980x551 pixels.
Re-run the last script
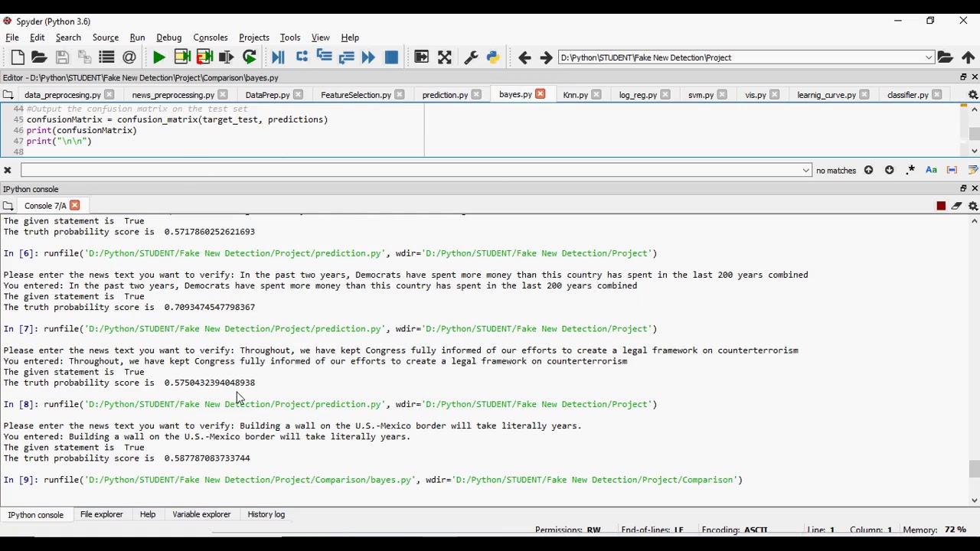(249, 57)
